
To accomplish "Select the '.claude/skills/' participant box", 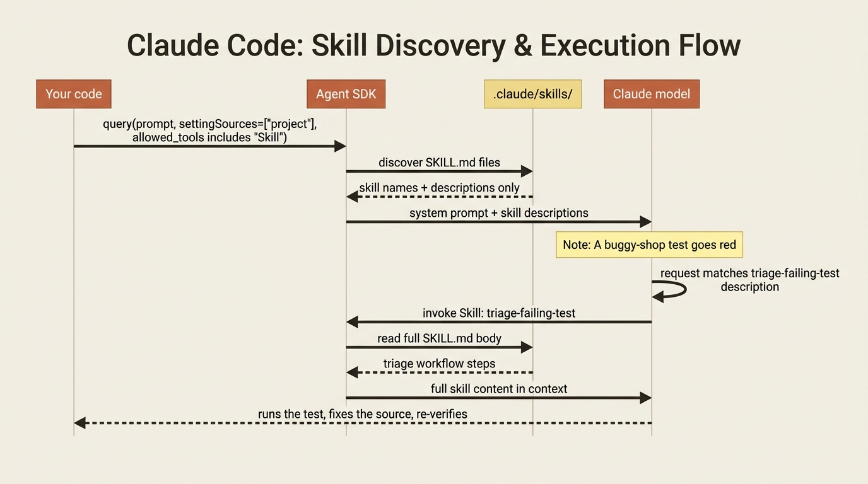I will pos(533,94).
